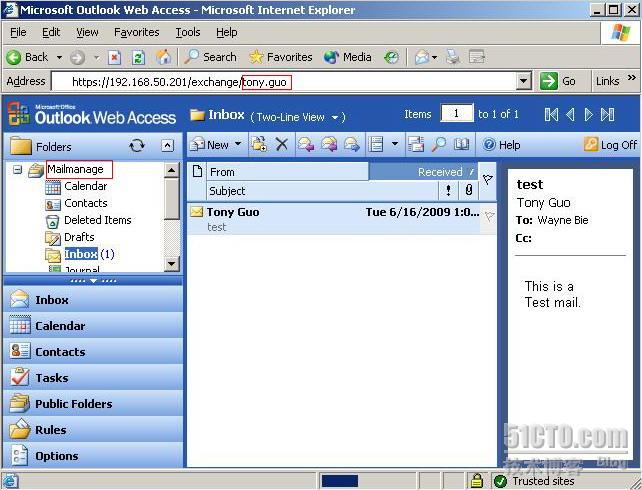Click the Search magnifier icon in OWA toolbar
The width and height of the screenshot is (642, 490).
pyautogui.click(x=439, y=144)
